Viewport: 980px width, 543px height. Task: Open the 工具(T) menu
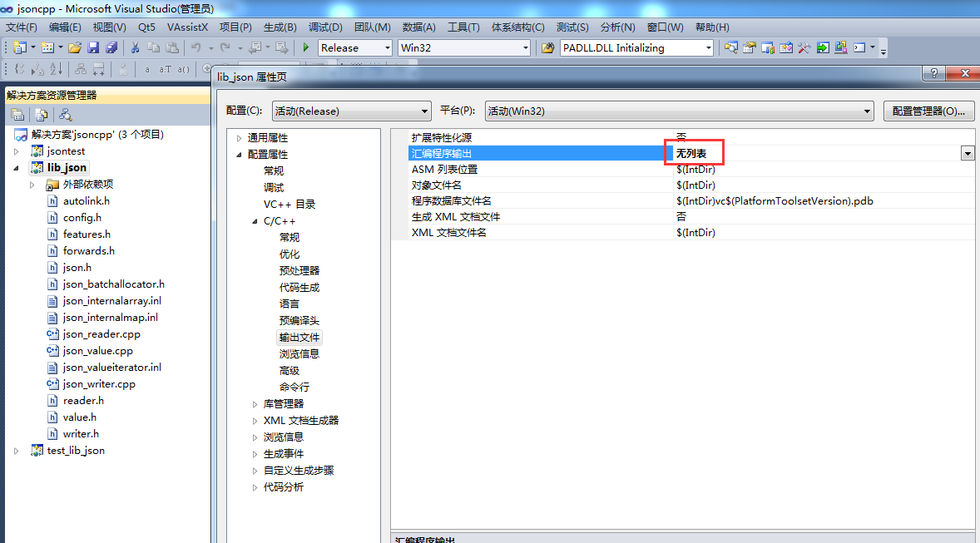tap(463, 27)
